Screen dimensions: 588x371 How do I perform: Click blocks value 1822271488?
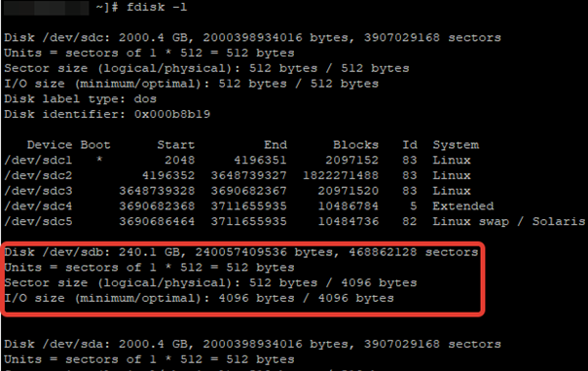[341, 175]
